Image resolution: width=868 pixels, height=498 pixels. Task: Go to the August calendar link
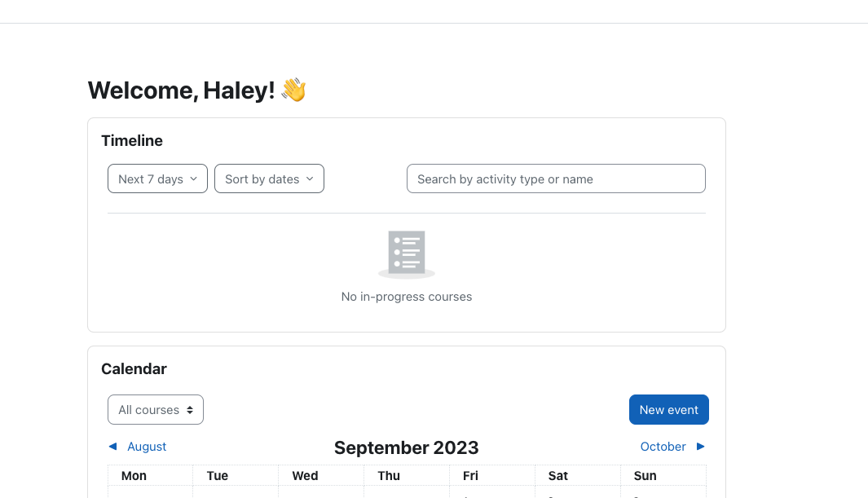coord(147,447)
